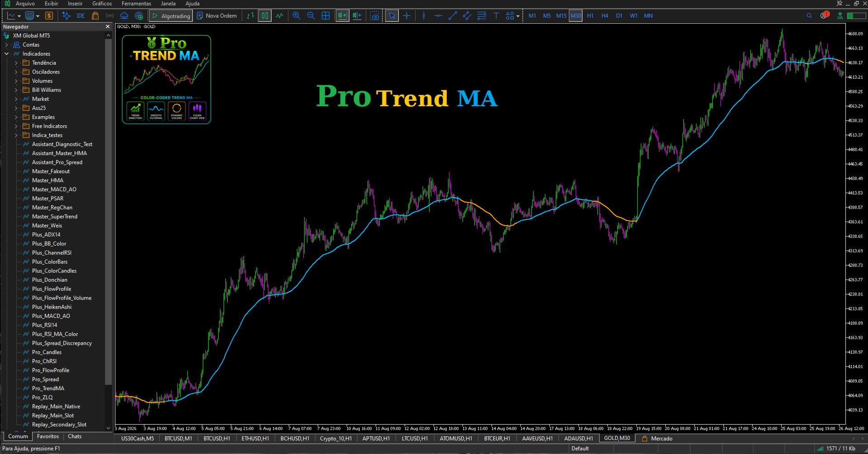Image resolution: width=868 pixels, height=454 pixels.
Task: Click the connection signal bars in status bar
Action: 820,449
